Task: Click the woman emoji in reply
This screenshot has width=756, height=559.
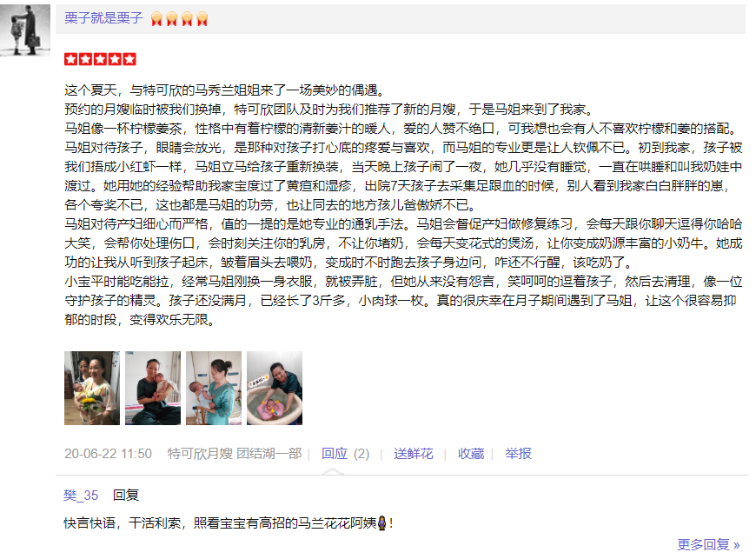Action: pyautogui.click(x=381, y=522)
